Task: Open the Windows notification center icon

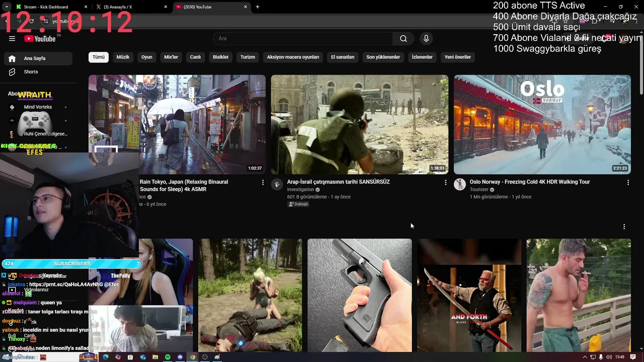Action: coord(633,357)
